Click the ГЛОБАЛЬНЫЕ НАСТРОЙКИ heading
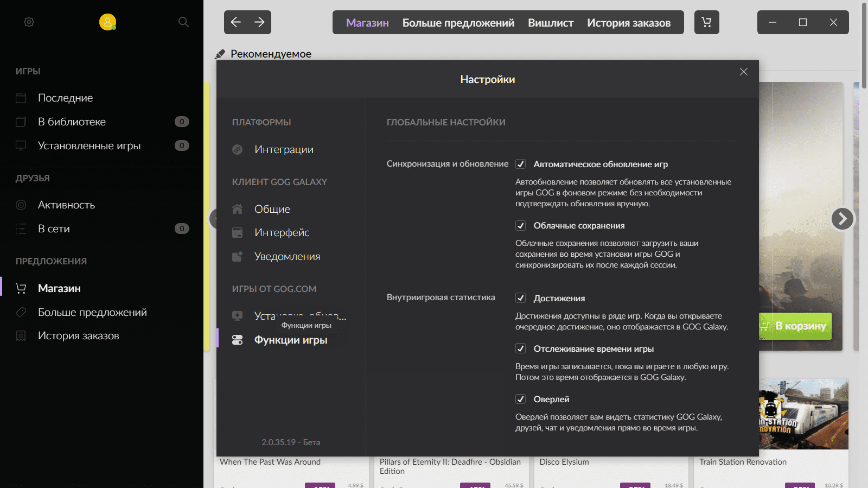 (x=446, y=123)
